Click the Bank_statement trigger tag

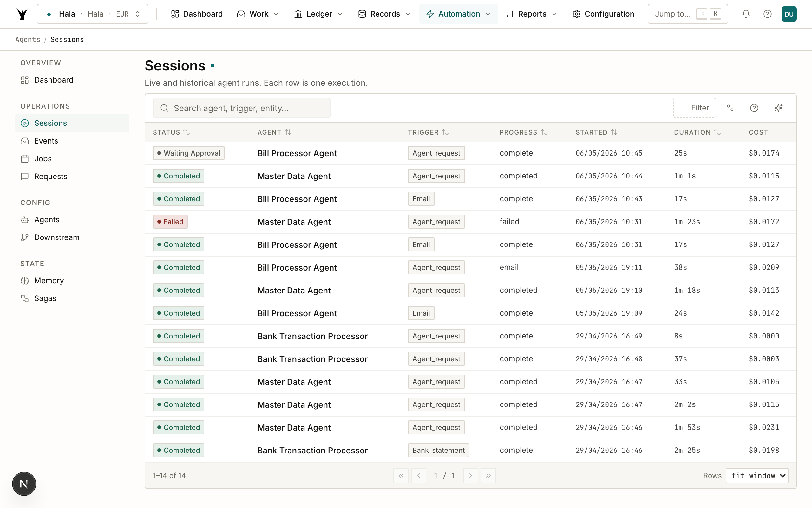[438, 450]
